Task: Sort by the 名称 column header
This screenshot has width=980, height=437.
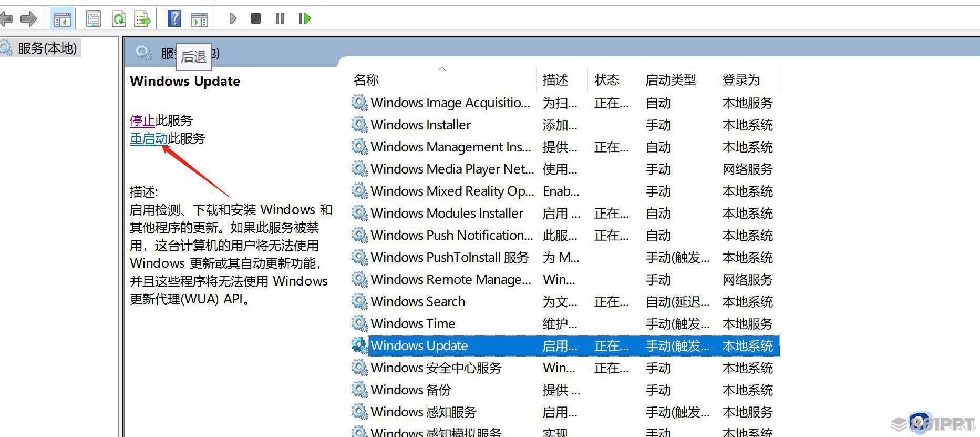Action: pyautogui.click(x=366, y=80)
